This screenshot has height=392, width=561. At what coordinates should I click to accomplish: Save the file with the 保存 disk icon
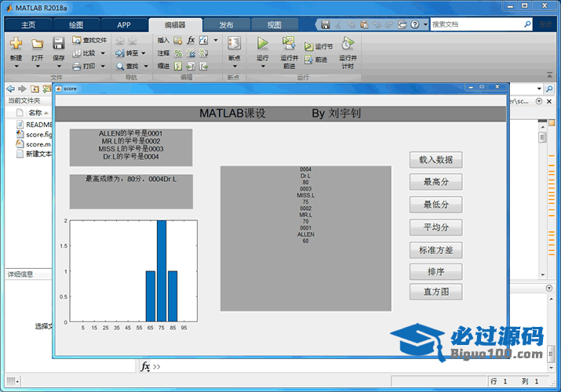click(x=58, y=43)
